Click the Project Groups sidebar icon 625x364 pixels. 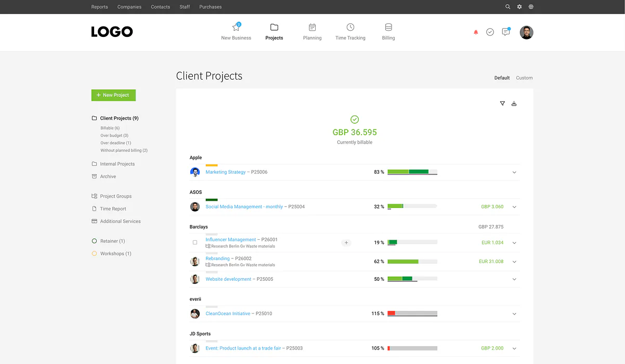pyautogui.click(x=94, y=196)
